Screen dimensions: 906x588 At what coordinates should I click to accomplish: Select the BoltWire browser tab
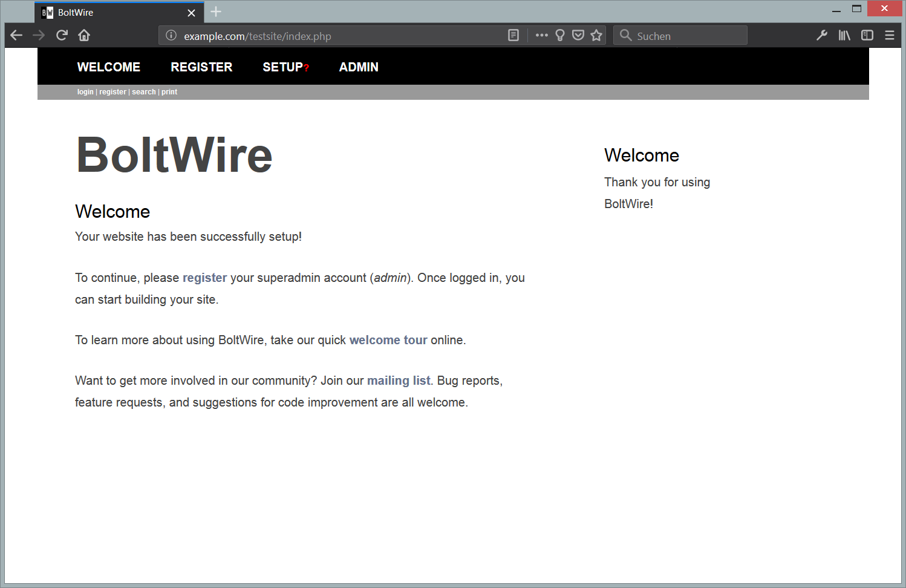click(x=119, y=13)
